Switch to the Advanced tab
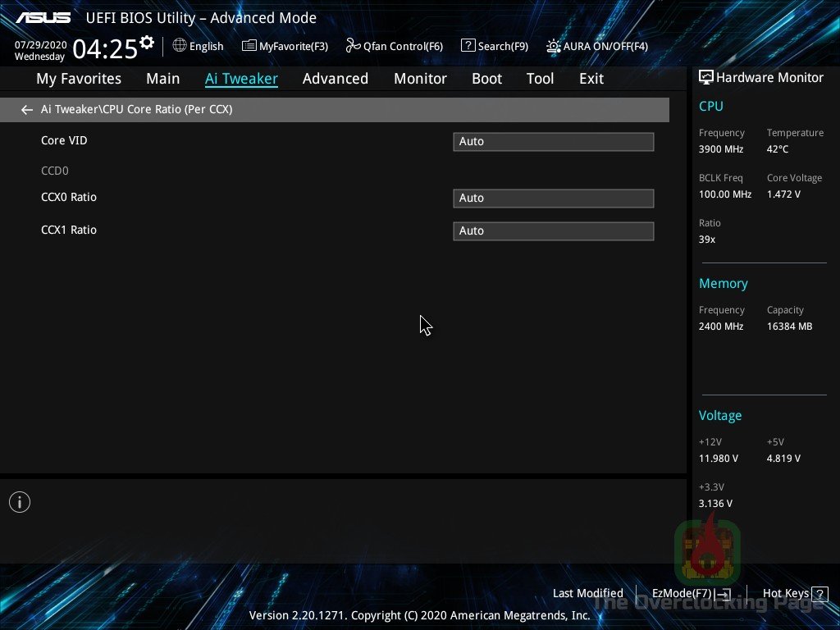The height and width of the screenshot is (630, 840). (x=336, y=79)
